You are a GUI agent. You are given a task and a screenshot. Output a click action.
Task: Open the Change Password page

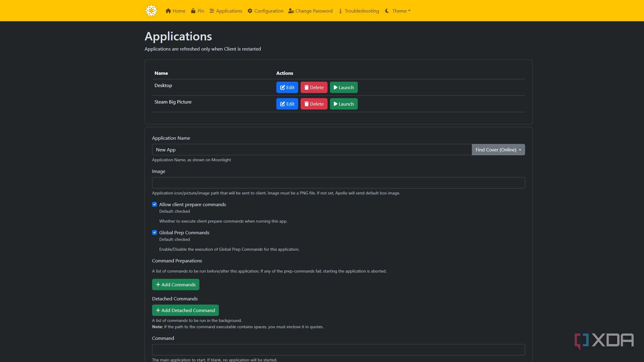pos(310,11)
